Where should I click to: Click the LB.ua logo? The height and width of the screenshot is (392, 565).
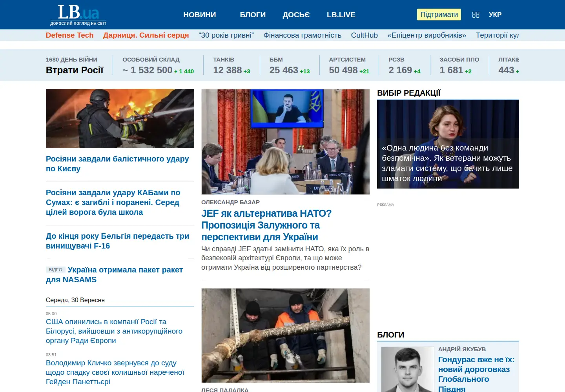(x=78, y=15)
